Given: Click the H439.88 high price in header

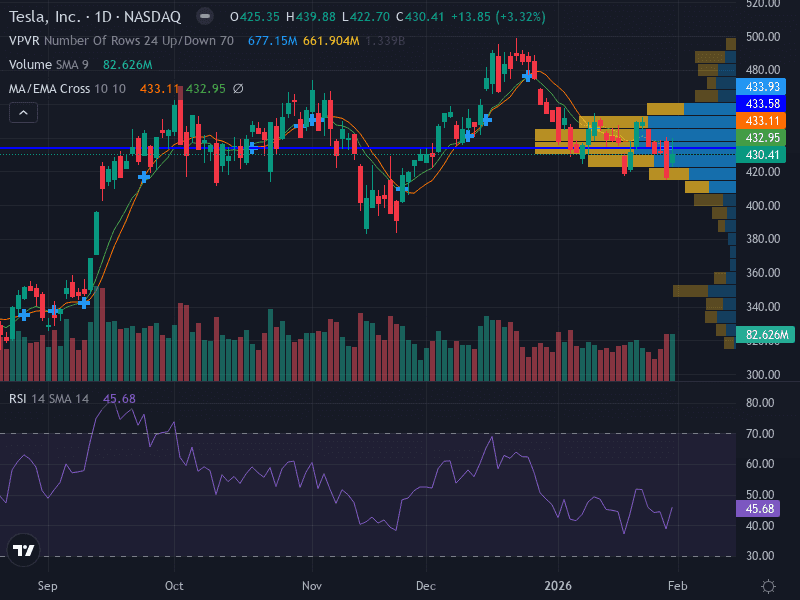Looking at the screenshot, I should (x=311, y=17).
